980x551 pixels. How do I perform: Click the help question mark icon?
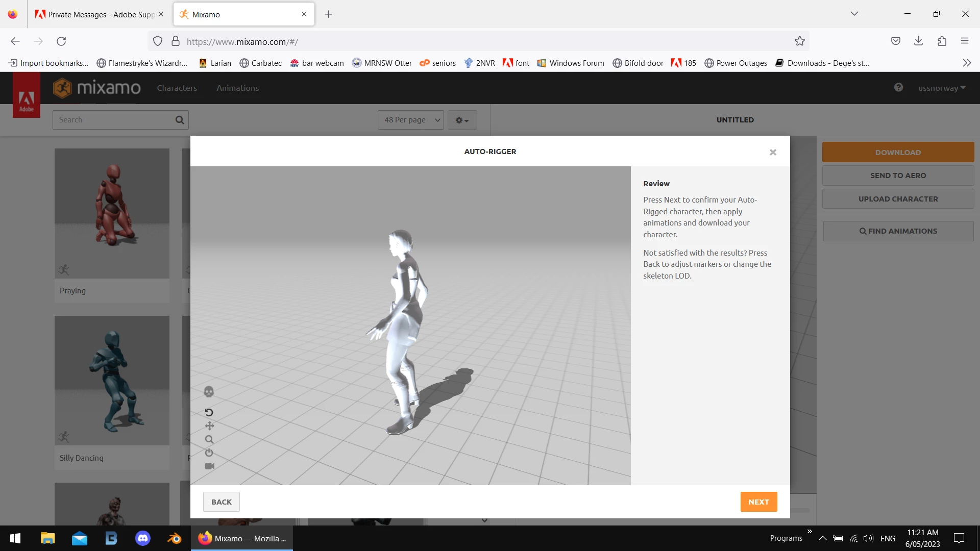pyautogui.click(x=898, y=87)
